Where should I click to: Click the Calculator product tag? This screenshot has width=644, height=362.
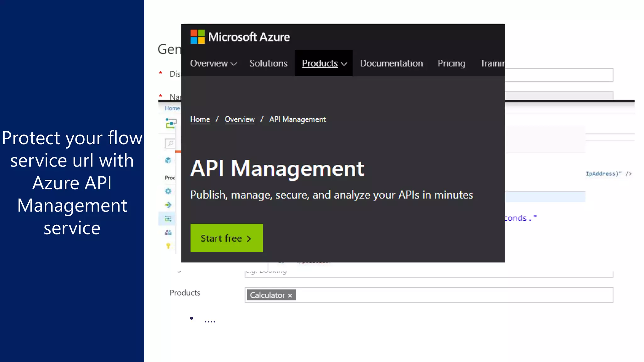(x=271, y=295)
